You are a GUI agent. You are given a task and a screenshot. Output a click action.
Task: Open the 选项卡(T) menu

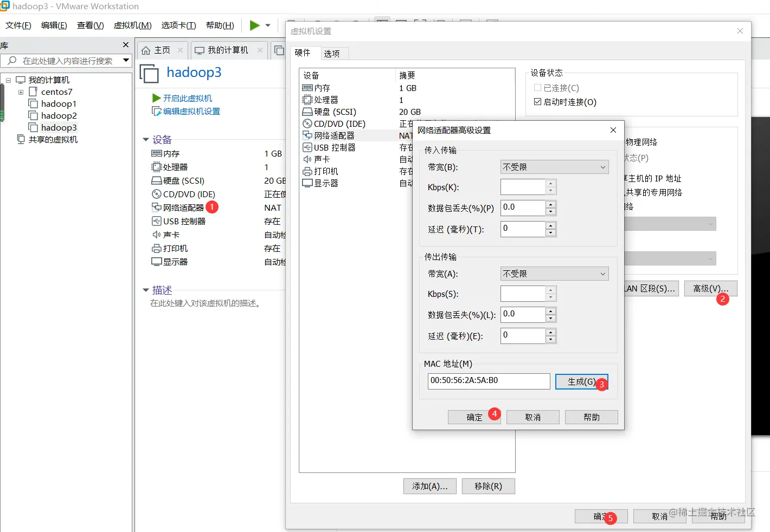178,25
